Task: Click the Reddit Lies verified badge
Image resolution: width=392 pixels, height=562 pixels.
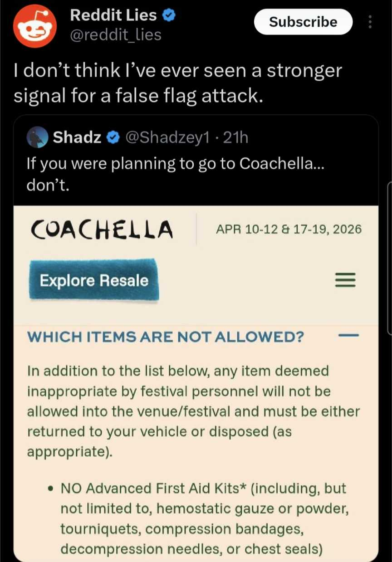Action: click(x=169, y=15)
